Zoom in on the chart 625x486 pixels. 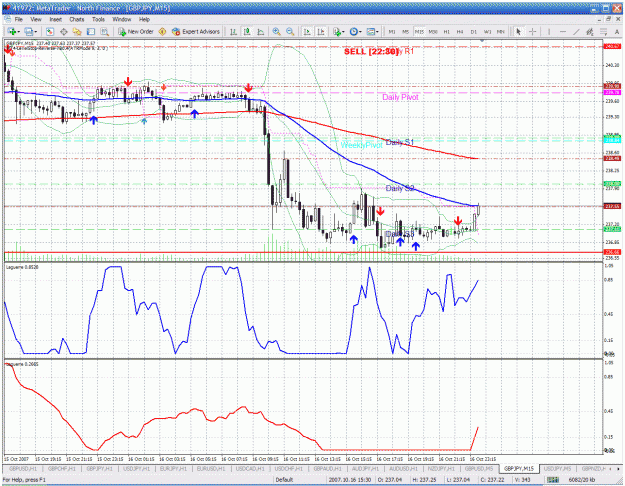click(x=276, y=31)
